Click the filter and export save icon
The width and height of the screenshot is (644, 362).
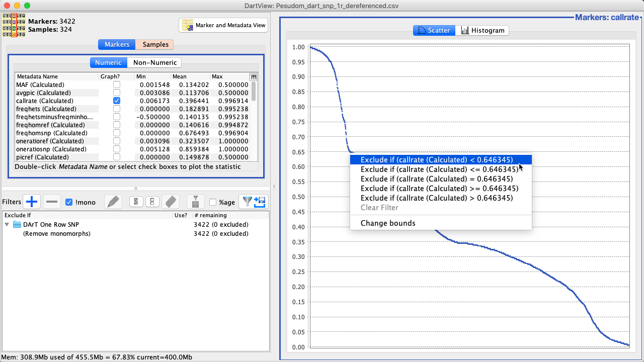tap(254, 202)
